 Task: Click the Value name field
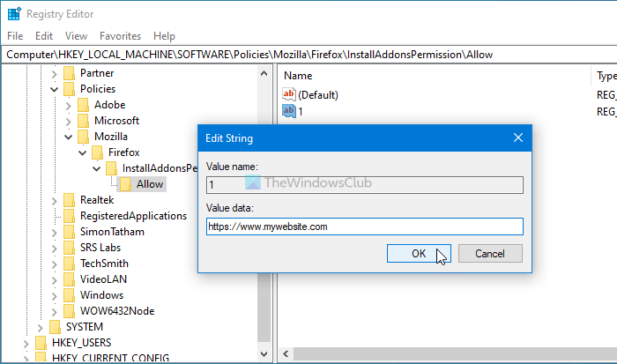[x=365, y=185]
